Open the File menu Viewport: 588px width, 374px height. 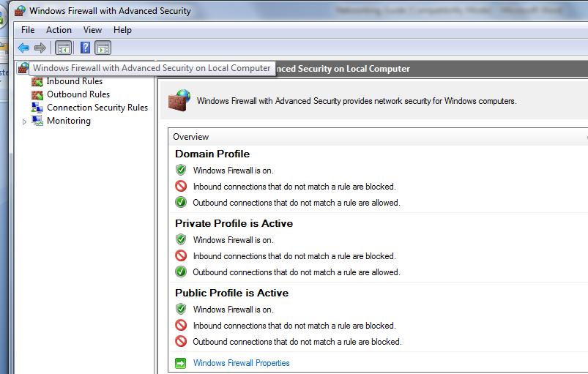28,30
